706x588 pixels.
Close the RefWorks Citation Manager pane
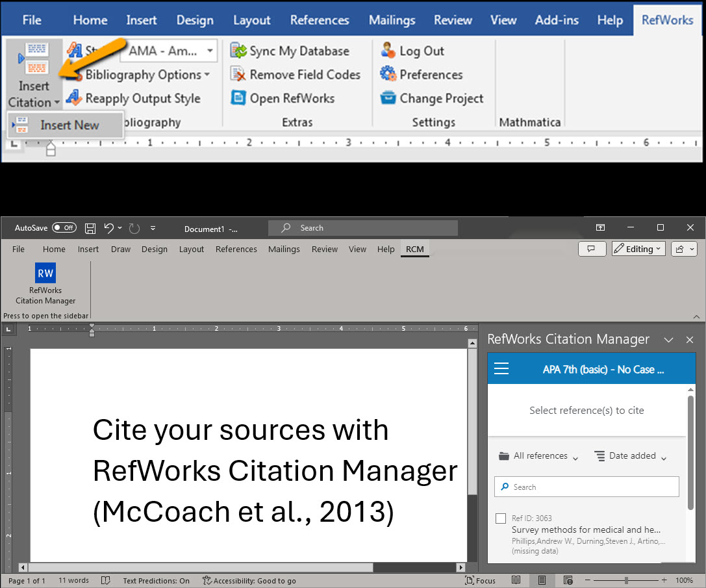coord(689,340)
